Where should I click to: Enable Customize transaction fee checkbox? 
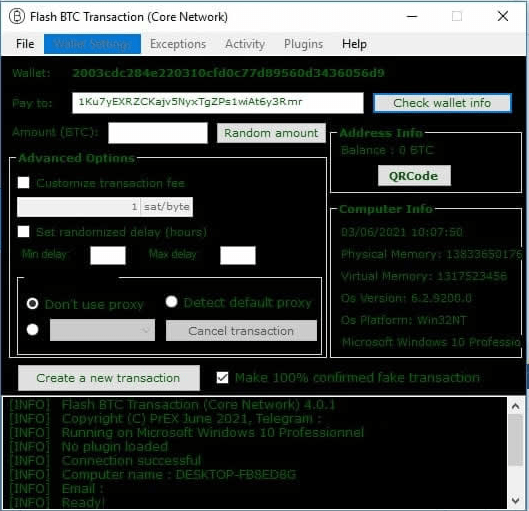click(x=23, y=183)
